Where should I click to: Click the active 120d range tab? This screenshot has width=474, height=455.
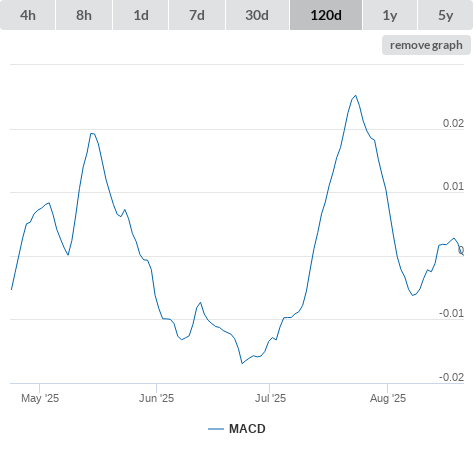tap(326, 15)
